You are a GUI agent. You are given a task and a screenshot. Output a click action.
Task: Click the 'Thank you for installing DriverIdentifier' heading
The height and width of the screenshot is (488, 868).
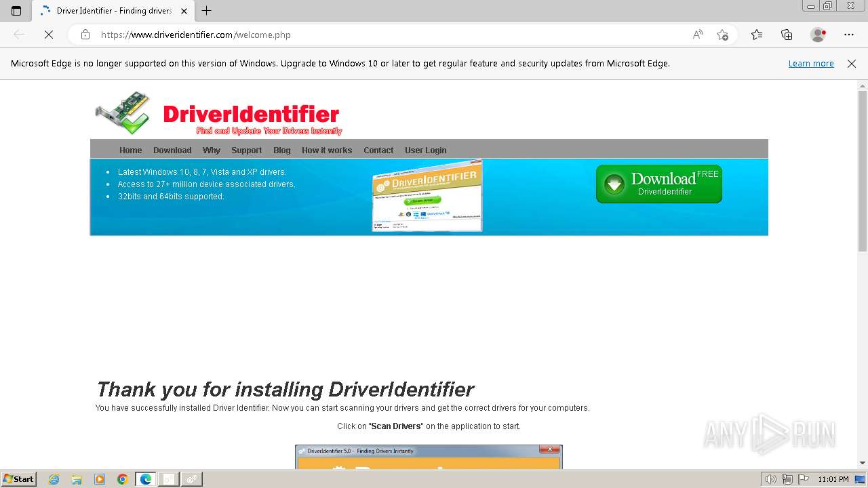click(285, 390)
